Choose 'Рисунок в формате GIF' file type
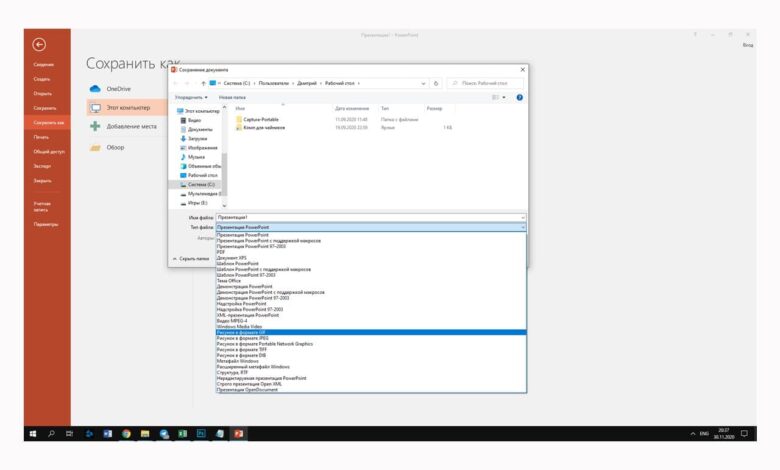 (371, 332)
